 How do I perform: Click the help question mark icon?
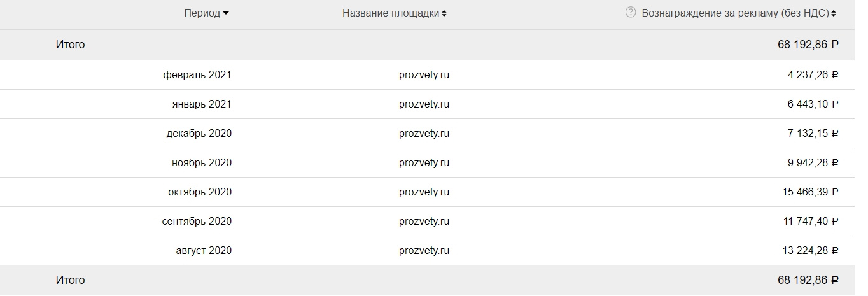[631, 12]
